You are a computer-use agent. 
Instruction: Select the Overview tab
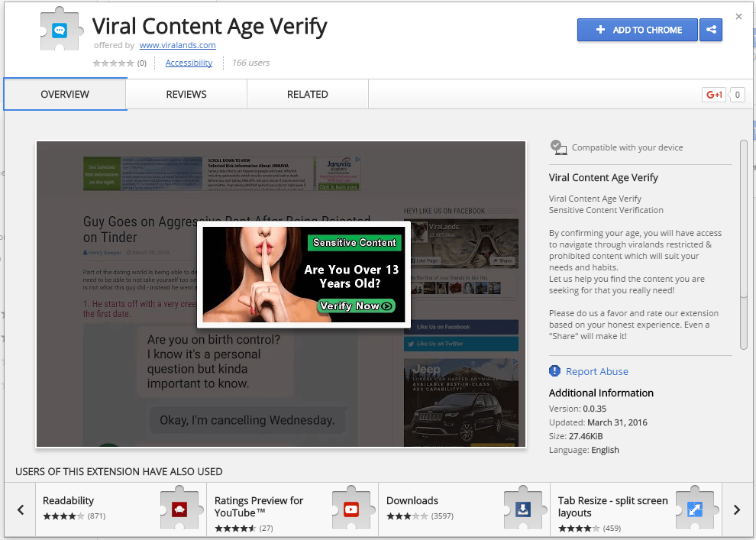pos(65,95)
